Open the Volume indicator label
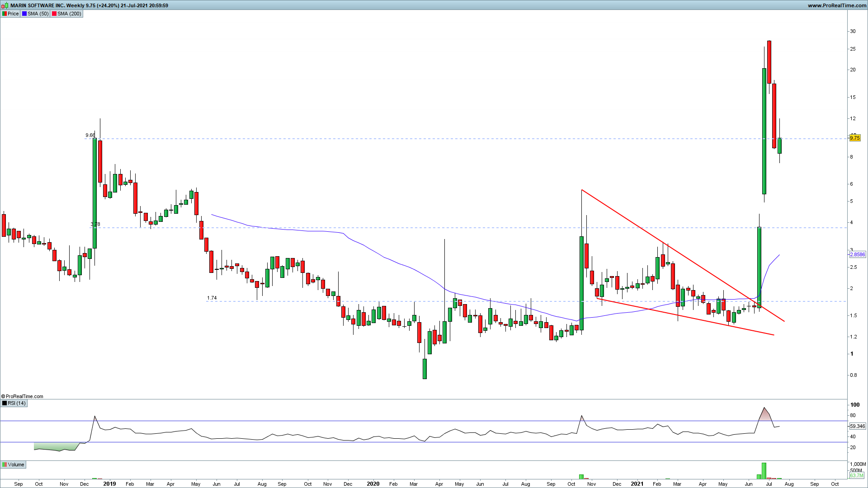 coord(16,465)
